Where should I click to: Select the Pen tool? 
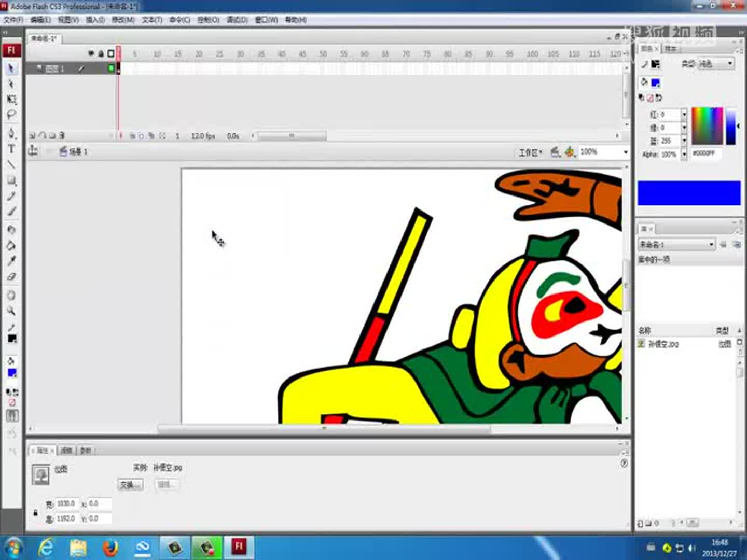point(11,133)
